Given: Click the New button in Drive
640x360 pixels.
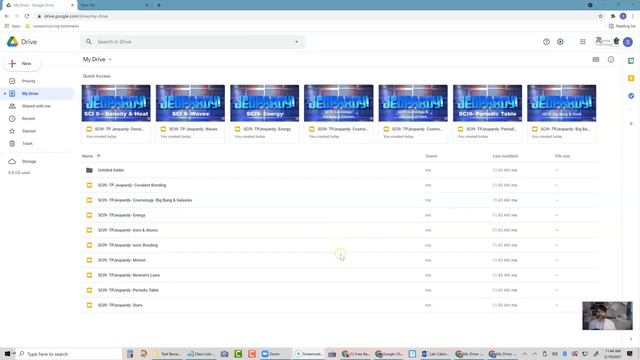Looking at the screenshot, I should (22, 64).
